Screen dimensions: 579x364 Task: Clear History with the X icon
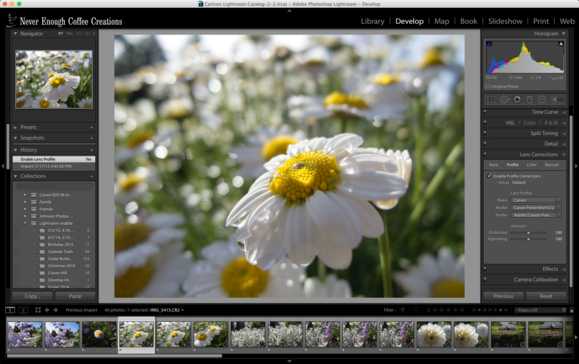[x=92, y=150]
